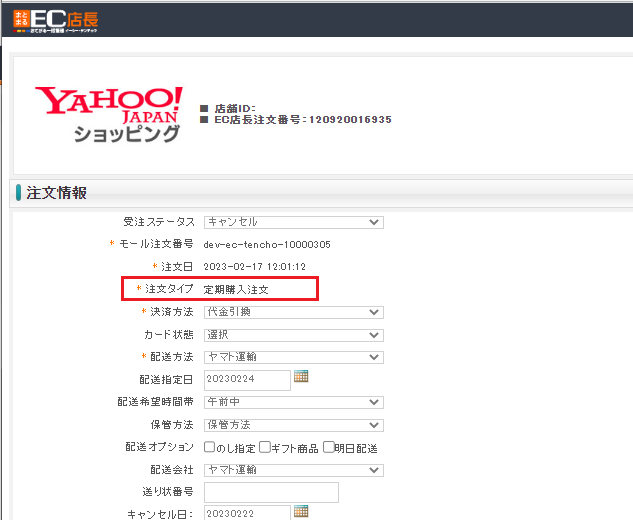Expand the 決済方法 dropdown showing 代金引換
Viewport: 633px width, 520px height.
pos(293,312)
